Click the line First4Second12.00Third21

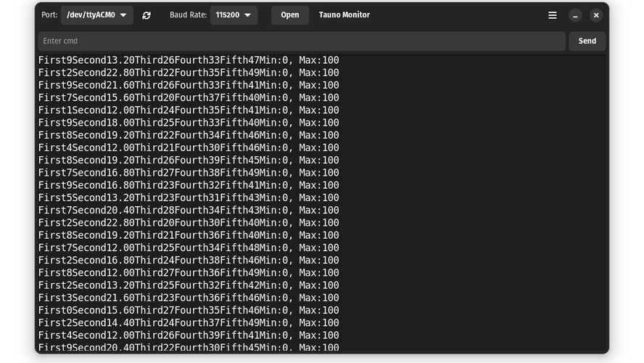tap(189, 147)
